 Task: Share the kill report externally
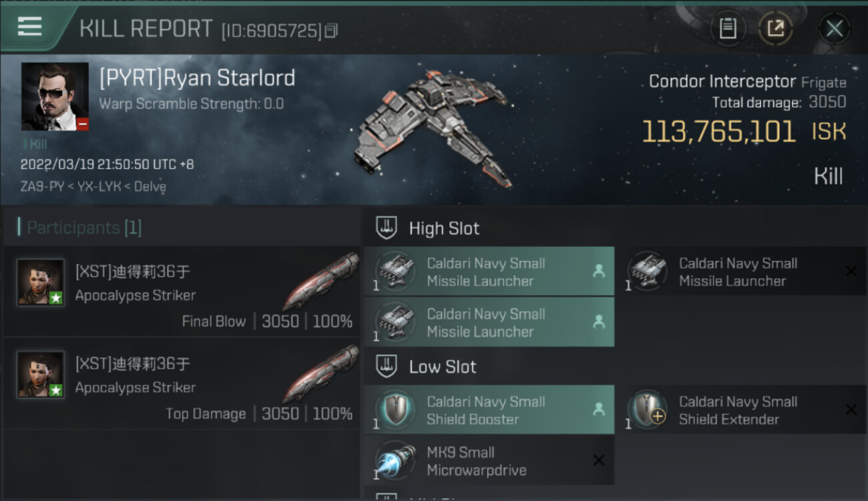tap(775, 29)
